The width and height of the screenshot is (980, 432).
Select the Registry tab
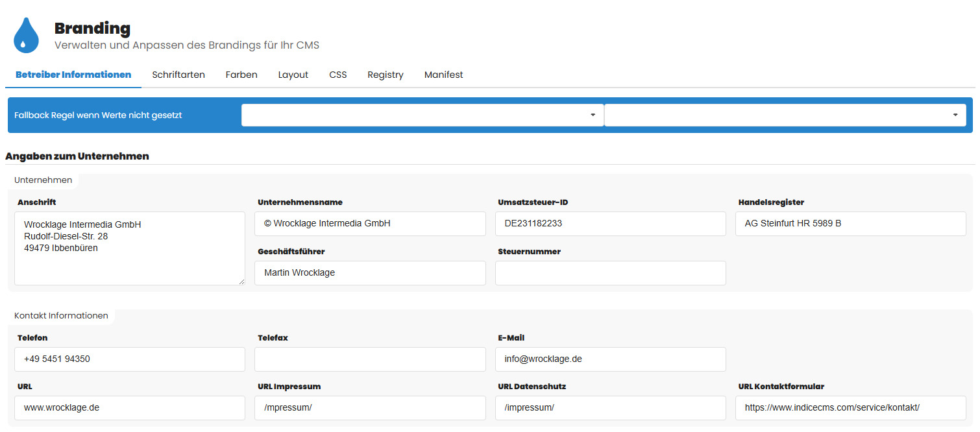(386, 75)
